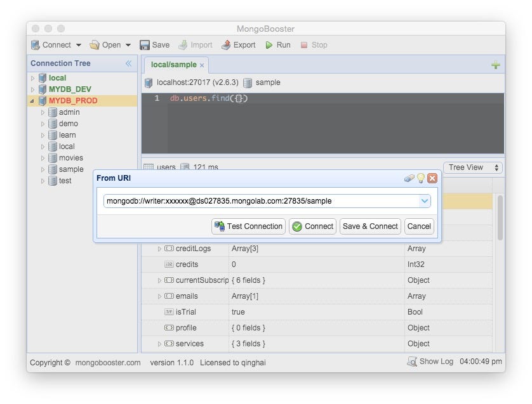Image resolution: width=532 pixels, height=404 pixels.
Task: Open the Connect toolbar dropdown arrow
Action: coord(79,45)
